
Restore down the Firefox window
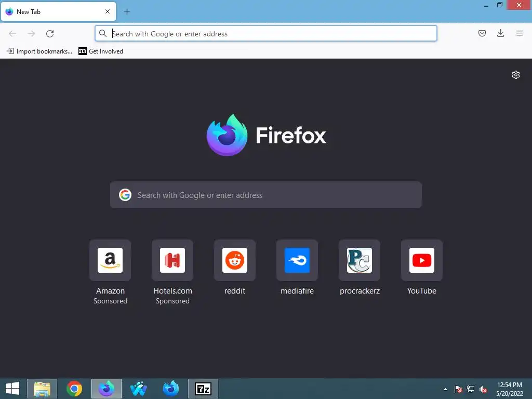pyautogui.click(x=499, y=5)
